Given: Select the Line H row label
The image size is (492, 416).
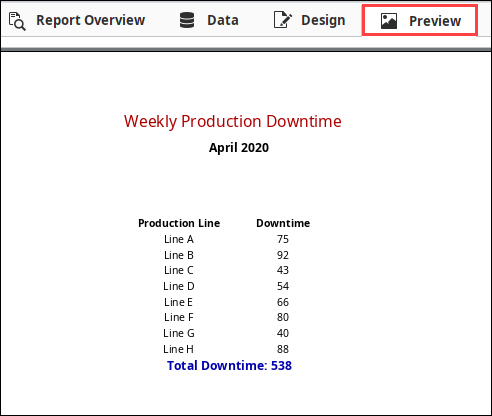Looking at the screenshot, I should [178, 349].
